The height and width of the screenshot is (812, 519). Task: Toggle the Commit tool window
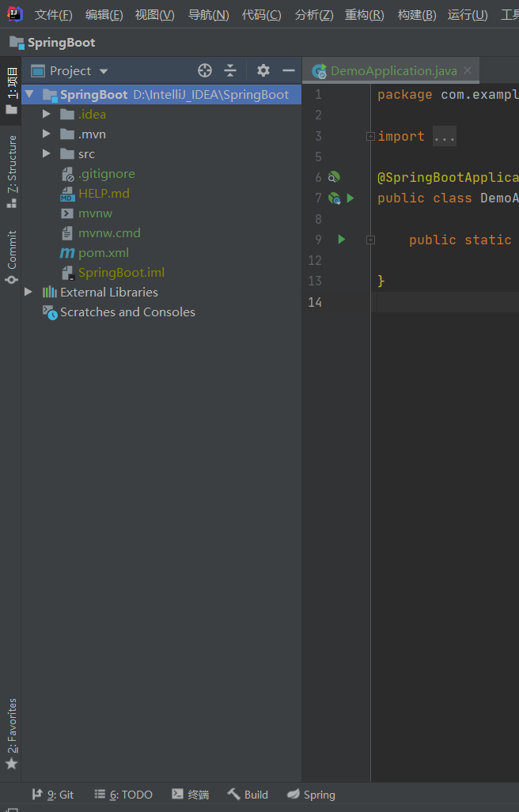click(11, 258)
